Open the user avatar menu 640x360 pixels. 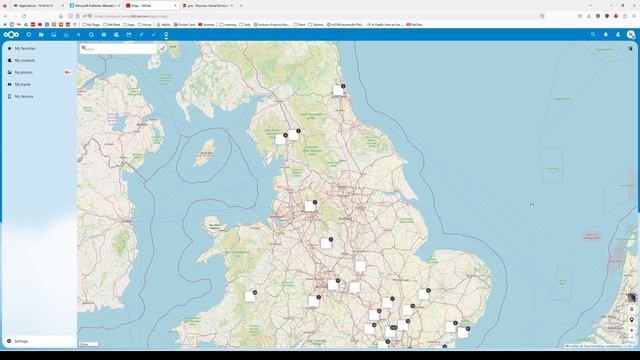(x=631, y=35)
